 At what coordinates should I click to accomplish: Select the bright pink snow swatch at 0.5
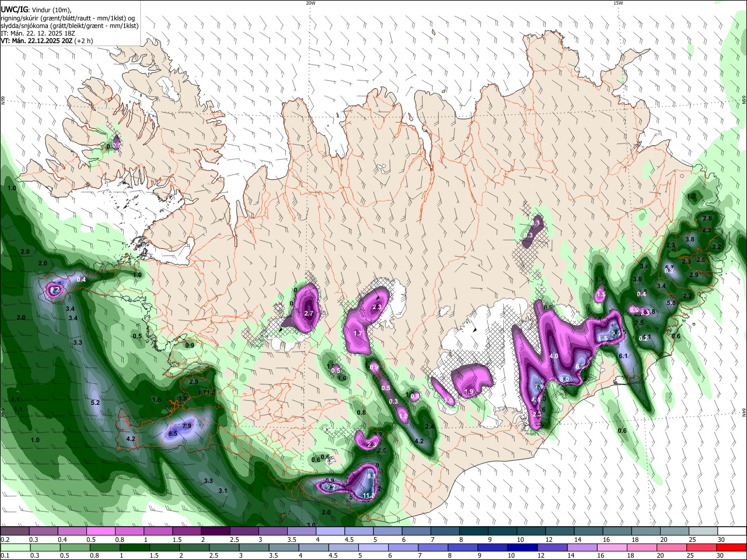[x=100, y=531]
